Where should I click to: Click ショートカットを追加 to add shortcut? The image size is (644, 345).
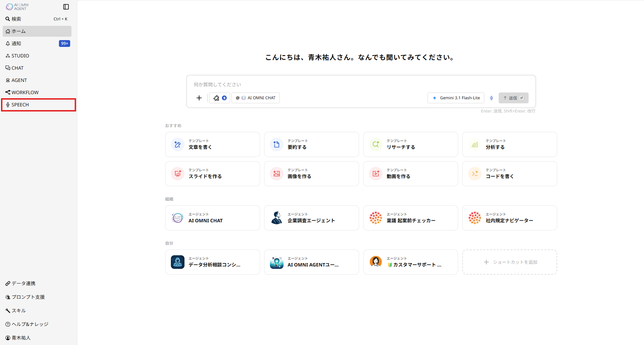(510, 262)
